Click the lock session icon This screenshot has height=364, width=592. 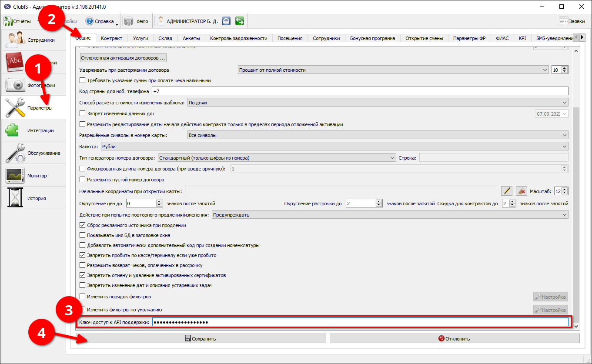pyautogui.click(x=226, y=21)
